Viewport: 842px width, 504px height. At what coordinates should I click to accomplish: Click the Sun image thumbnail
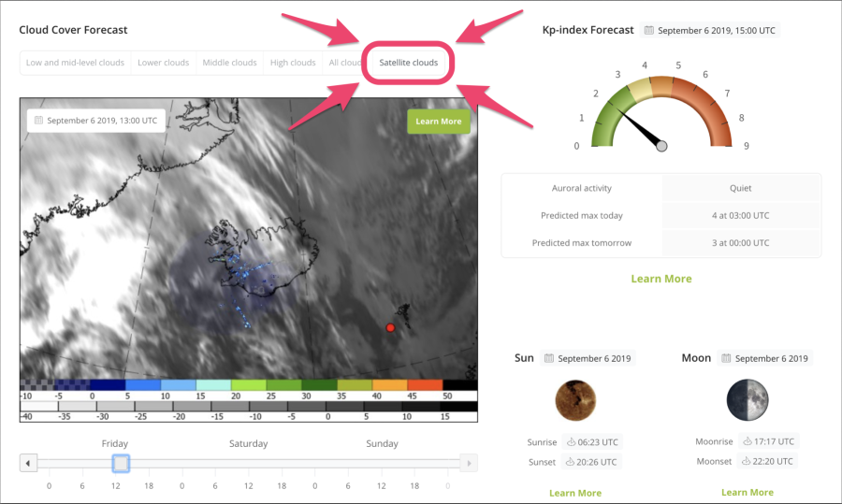(574, 399)
